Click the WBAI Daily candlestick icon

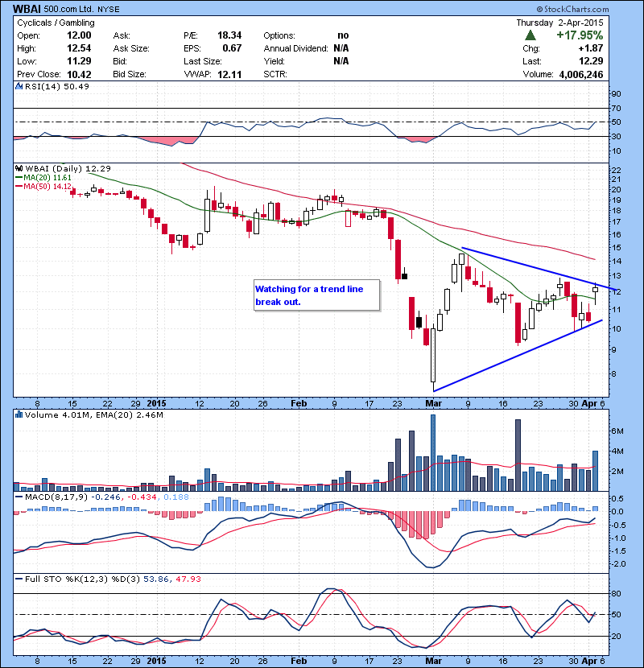click(x=19, y=169)
